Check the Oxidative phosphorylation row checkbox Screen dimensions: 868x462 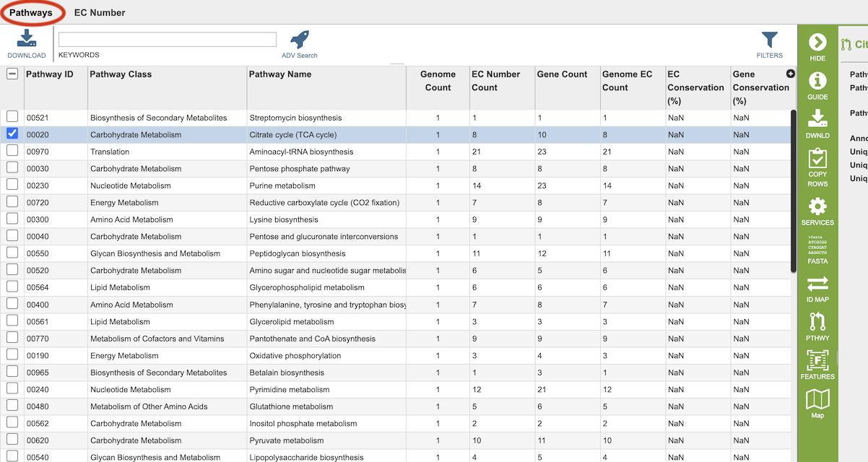click(12, 354)
